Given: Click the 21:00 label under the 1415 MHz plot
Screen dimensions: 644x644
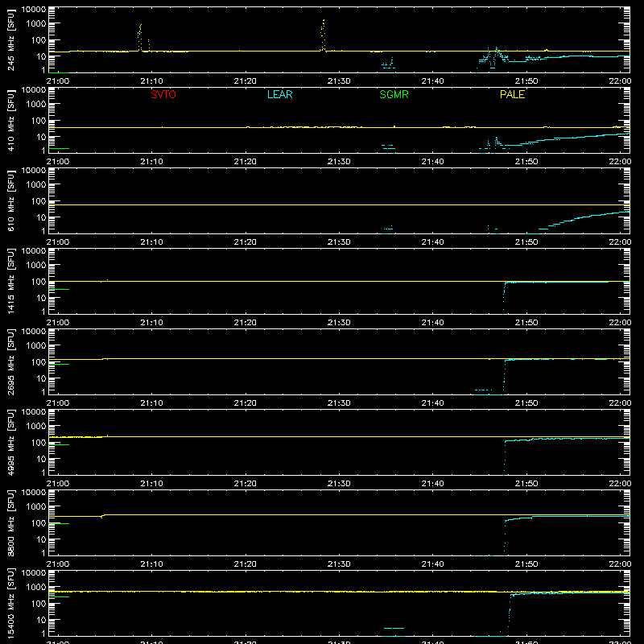Looking at the screenshot, I should point(58,323).
